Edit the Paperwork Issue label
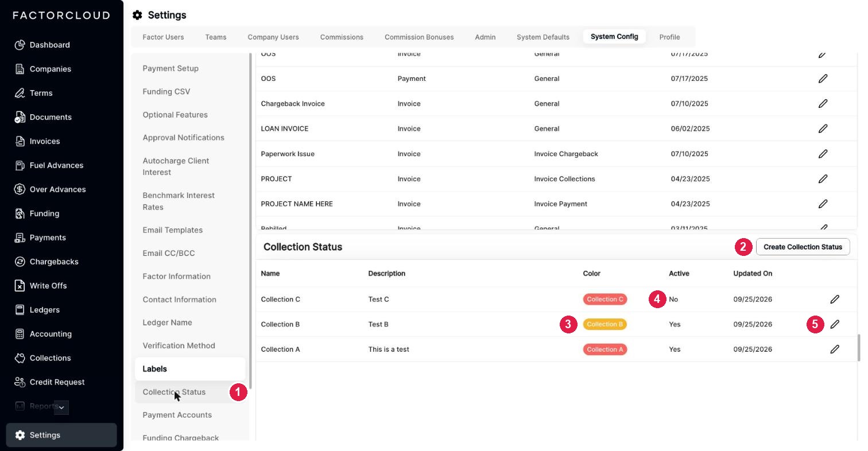 click(823, 154)
